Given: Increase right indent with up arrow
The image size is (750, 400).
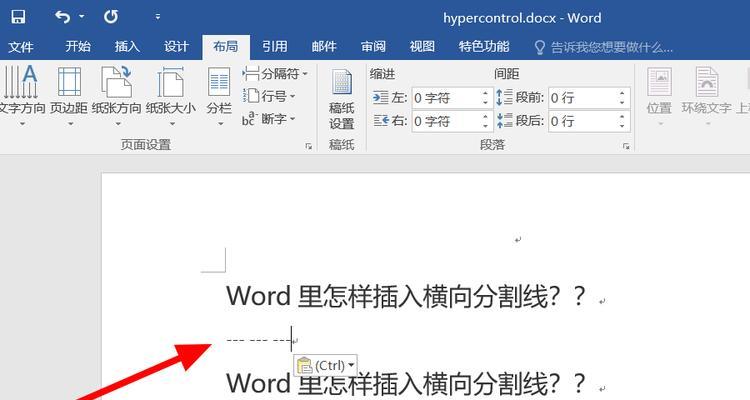Looking at the screenshot, I should [485, 117].
